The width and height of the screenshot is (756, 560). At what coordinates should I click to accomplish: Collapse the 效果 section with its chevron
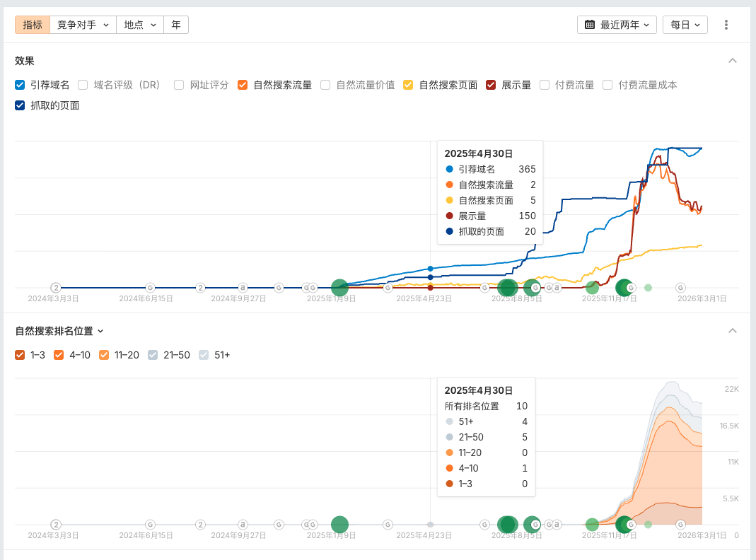click(x=733, y=61)
